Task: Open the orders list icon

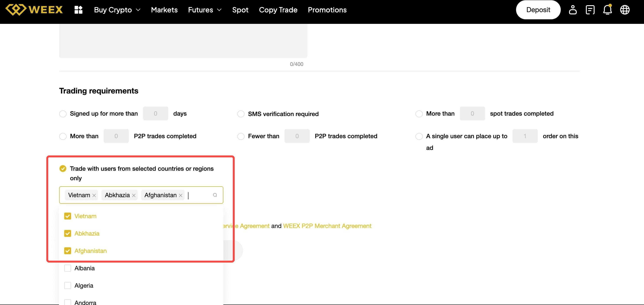Action: click(x=590, y=10)
